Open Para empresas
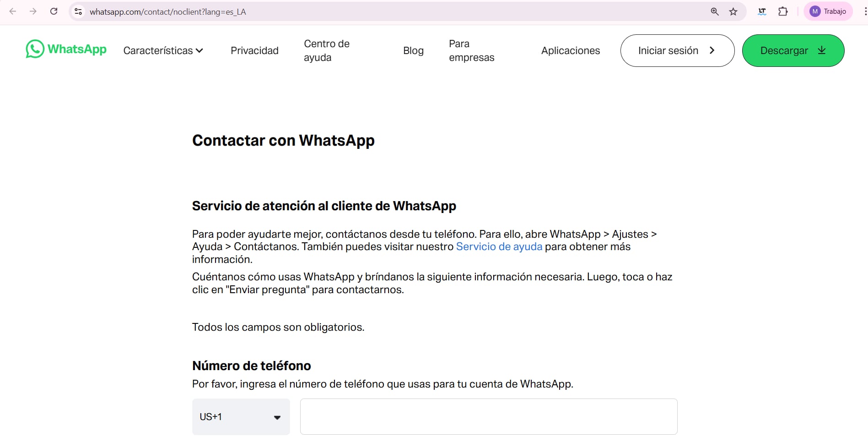Screen dimensions: 868x437 [472, 50]
